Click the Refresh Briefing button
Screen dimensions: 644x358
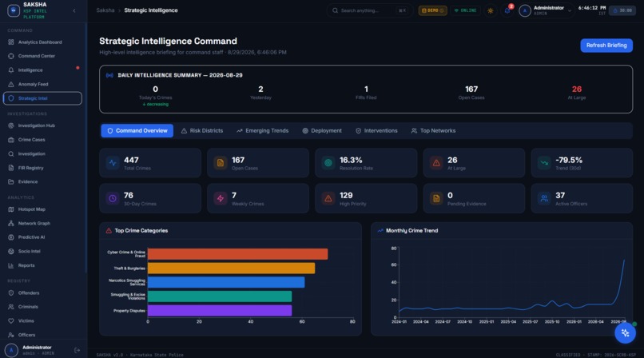(606, 46)
